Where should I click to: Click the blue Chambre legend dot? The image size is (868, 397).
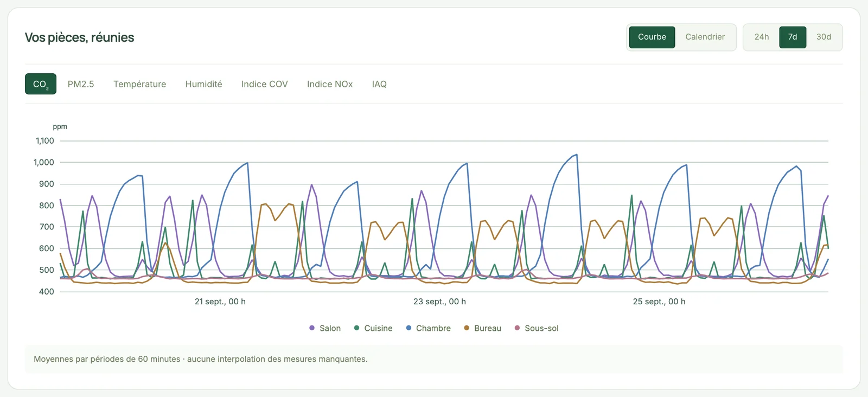(409, 328)
